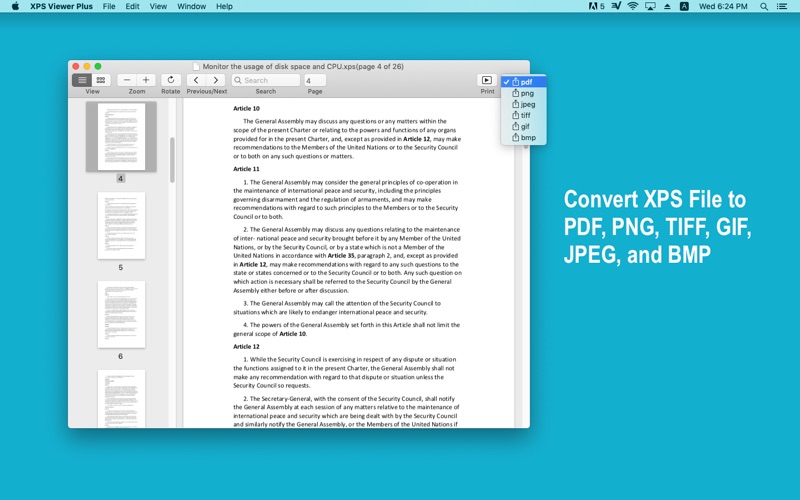The image size is (800, 500).
Task: Open the Window menu
Action: click(191, 6)
